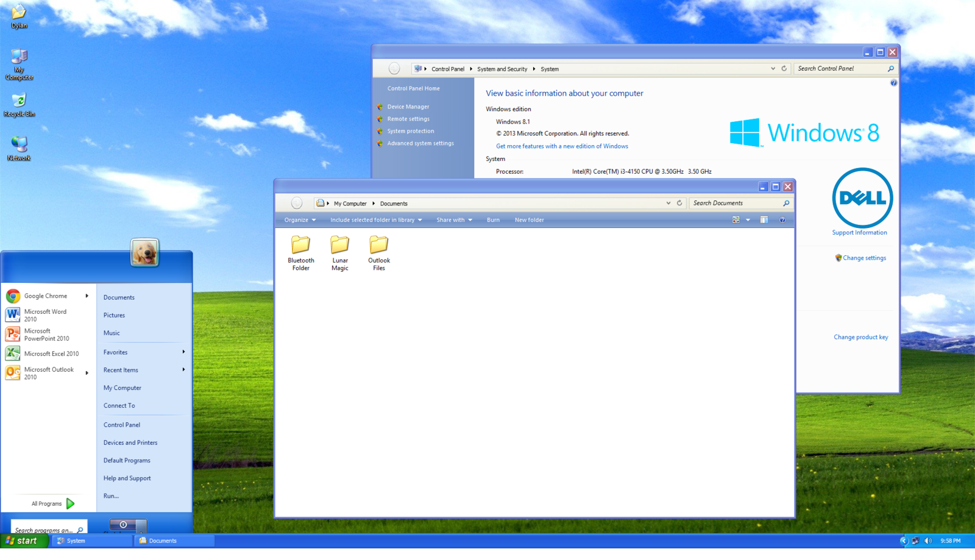975x560 pixels.
Task: Expand Google Chrome jump list arrow
Action: pyautogui.click(x=87, y=296)
